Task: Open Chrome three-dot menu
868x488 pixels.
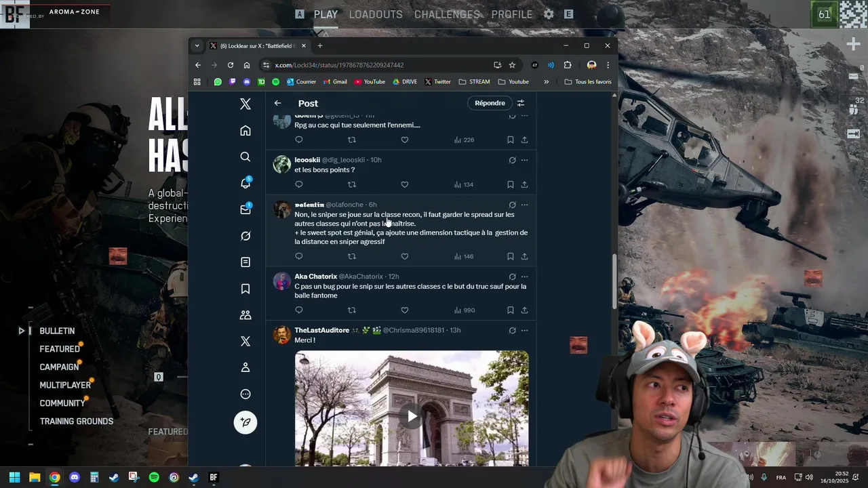Action: 608,65
